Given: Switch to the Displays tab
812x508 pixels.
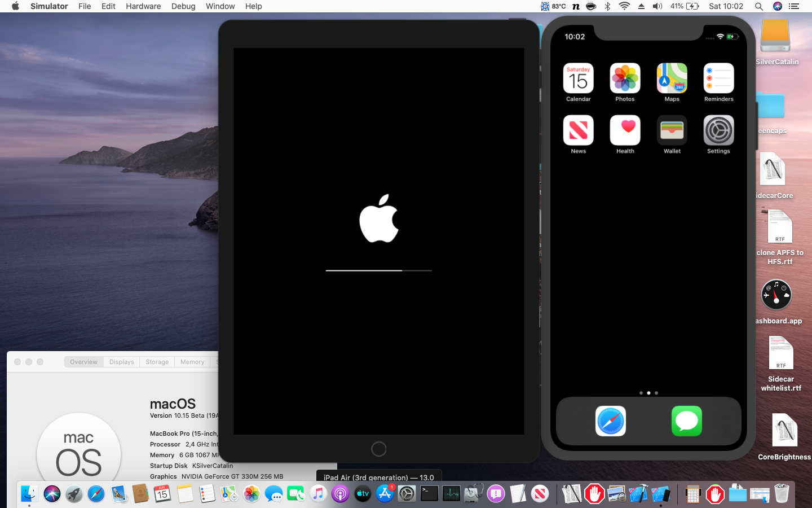Looking at the screenshot, I should [x=122, y=362].
